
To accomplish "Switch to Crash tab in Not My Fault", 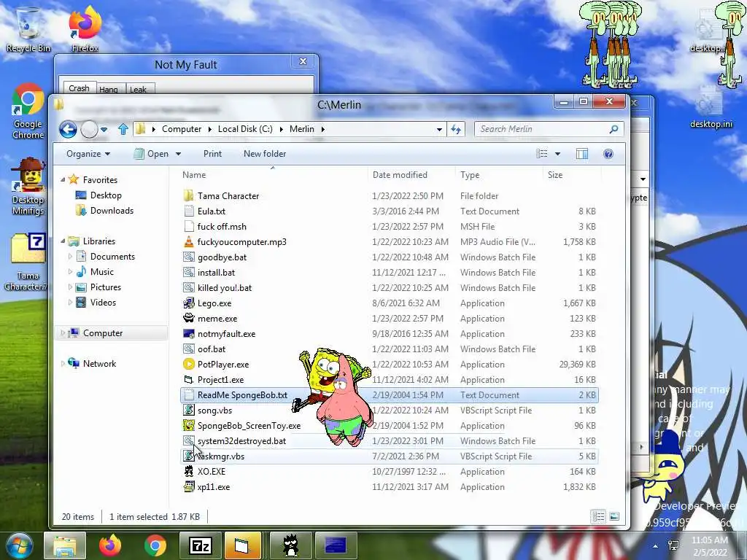I will pyautogui.click(x=79, y=88).
